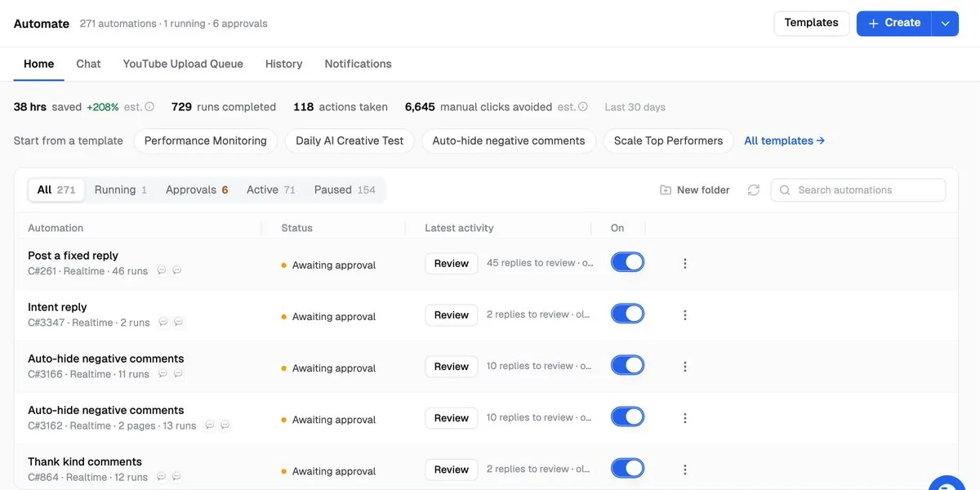
Task: Choose the Scale Top Performers template
Action: click(668, 140)
